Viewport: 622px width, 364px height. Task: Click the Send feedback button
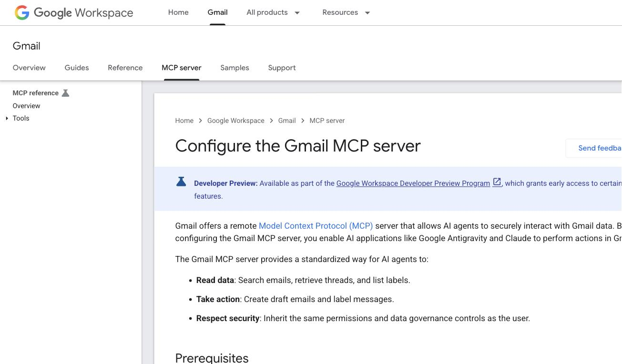pyautogui.click(x=594, y=148)
